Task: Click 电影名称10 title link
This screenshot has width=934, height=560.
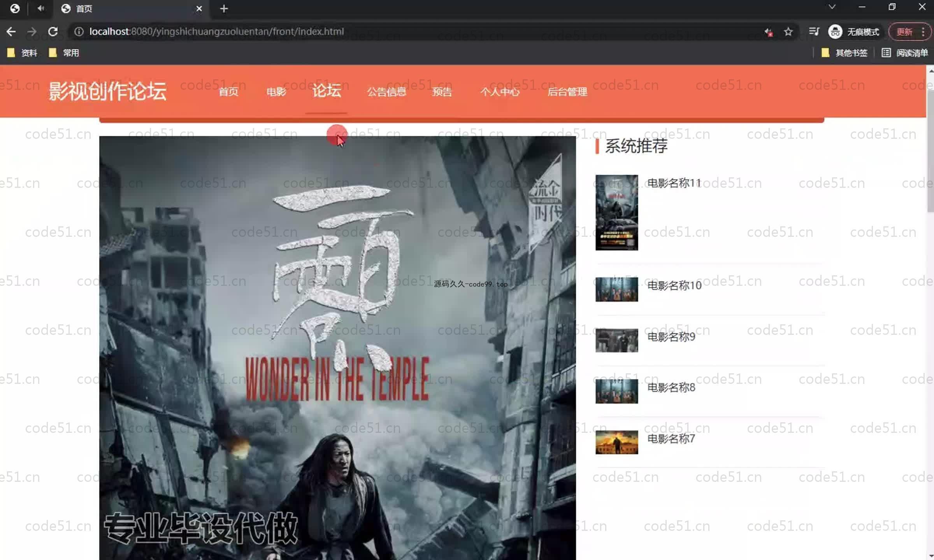Action: (x=674, y=285)
